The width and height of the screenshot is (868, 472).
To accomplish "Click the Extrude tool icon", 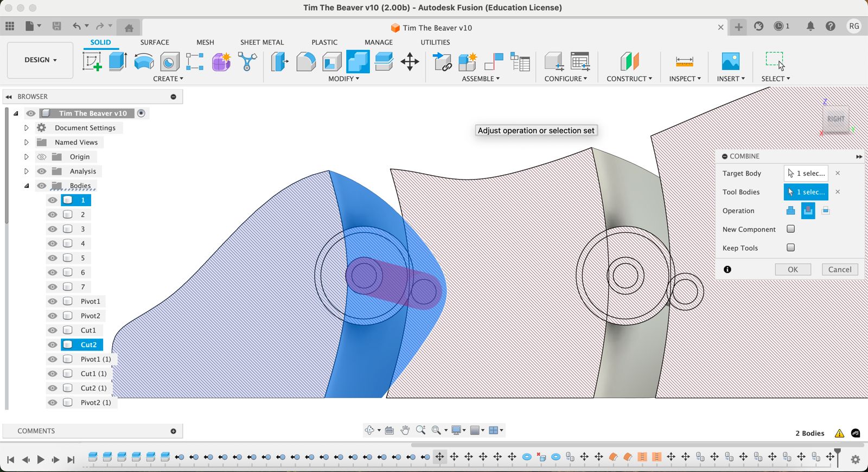I will pos(118,61).
